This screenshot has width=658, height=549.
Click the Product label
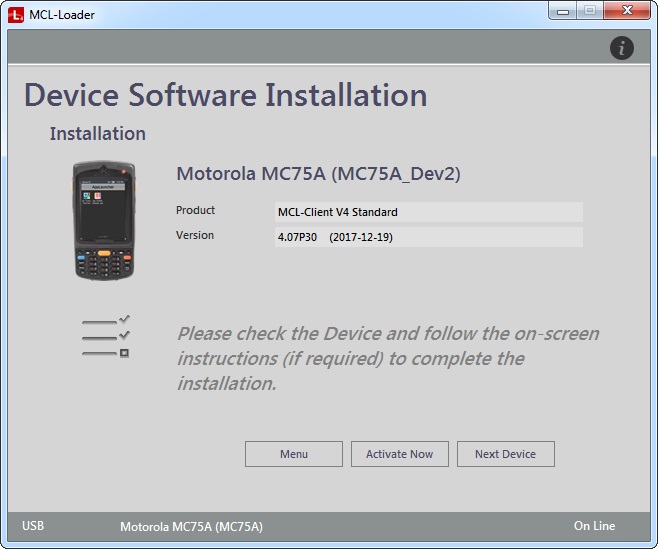tap(196, 210)
